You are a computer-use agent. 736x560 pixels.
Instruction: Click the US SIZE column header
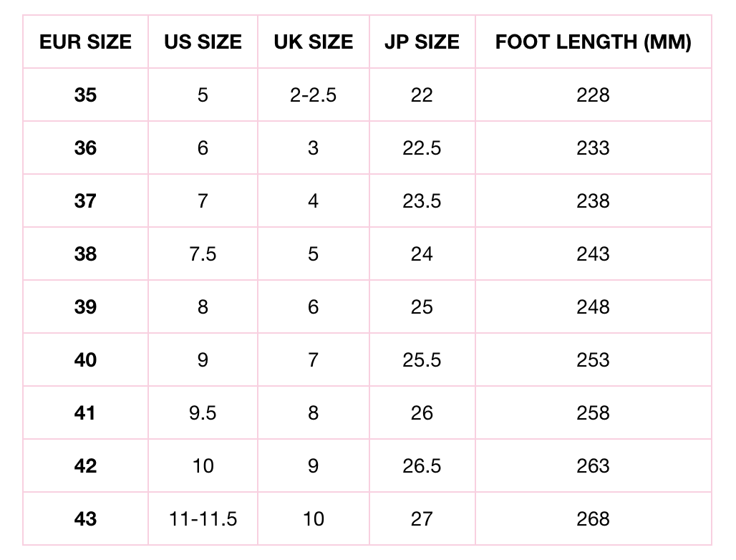tap(203, 42)
